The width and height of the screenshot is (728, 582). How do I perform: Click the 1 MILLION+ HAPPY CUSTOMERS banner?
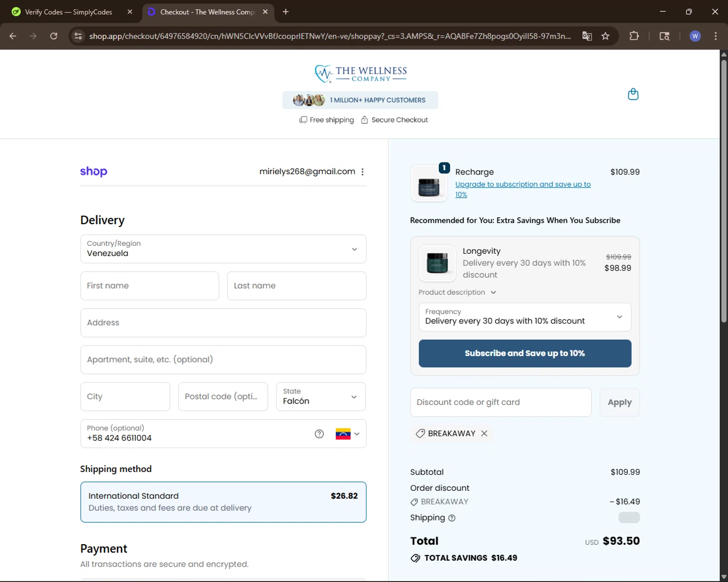(360, 100)
